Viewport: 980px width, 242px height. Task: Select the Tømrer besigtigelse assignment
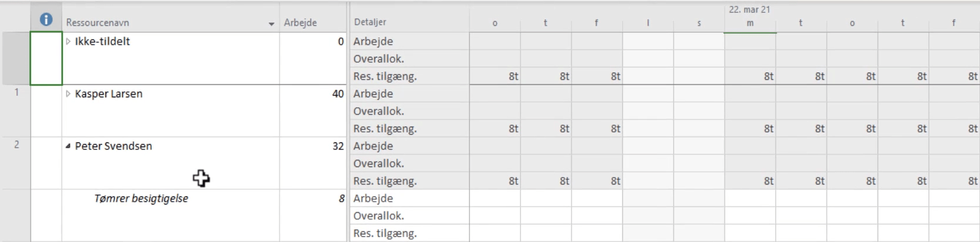[x=141, y=199]
